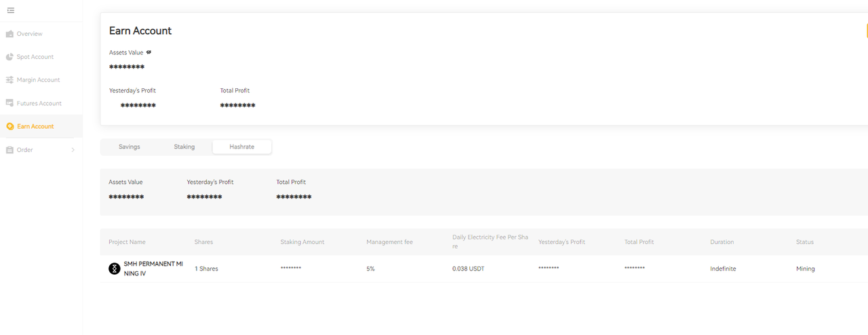Toggle asset value visibility eye icon
Viewport: 868px width, 335px height.
[149, 52]
